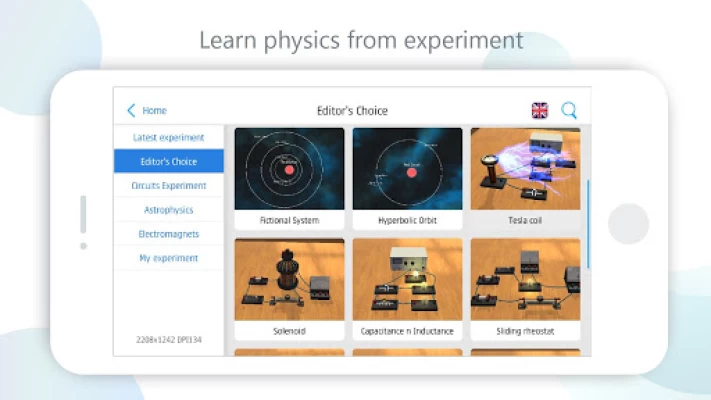
Task: Launch the Tesla coil experiment image
Action: pyautogui.click(x=525, y=168)
